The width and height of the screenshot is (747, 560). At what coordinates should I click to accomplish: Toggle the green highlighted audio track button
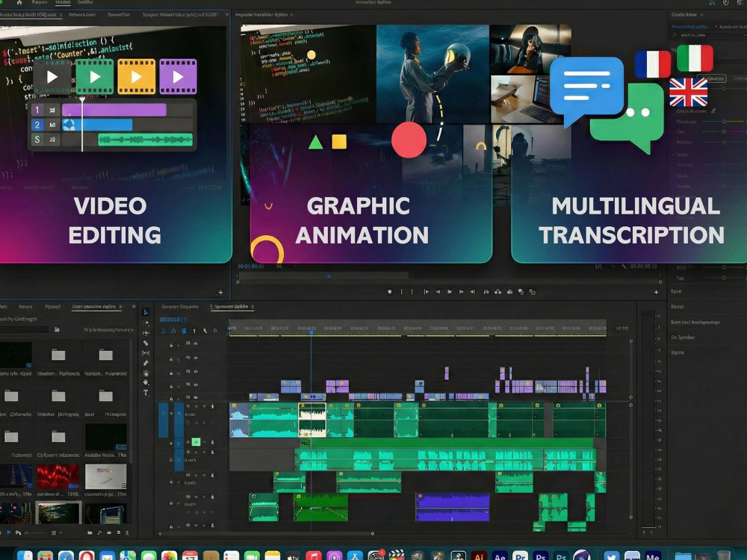click(x=196, y=442)
